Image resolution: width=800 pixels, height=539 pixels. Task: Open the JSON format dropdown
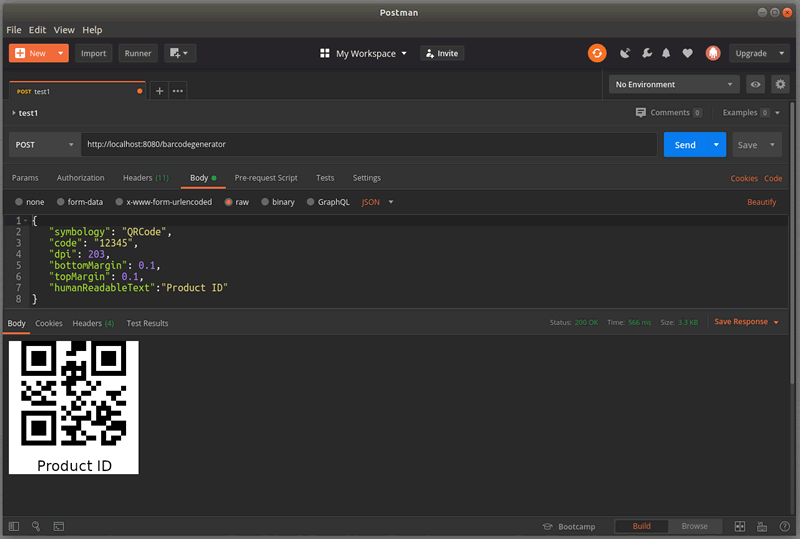(x=378, y=202)
